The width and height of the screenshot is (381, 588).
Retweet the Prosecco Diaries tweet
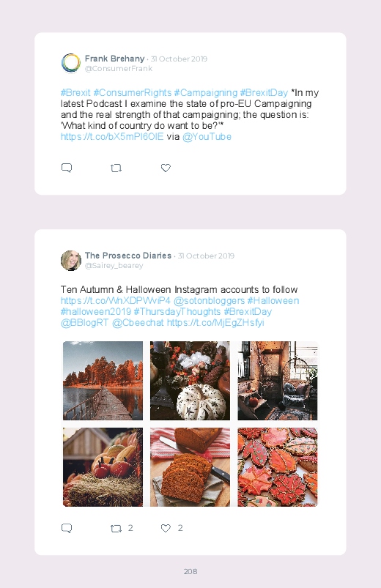[x=116, y=529]
